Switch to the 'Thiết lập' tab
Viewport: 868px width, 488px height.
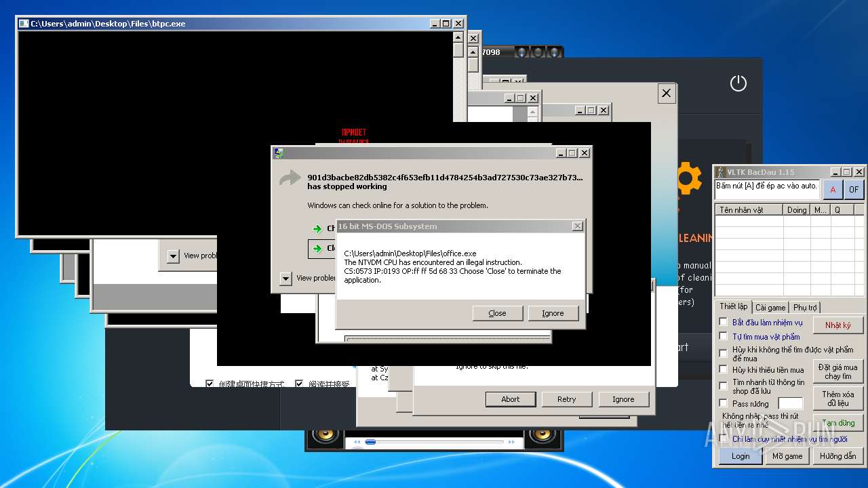[x=733, y=307]
